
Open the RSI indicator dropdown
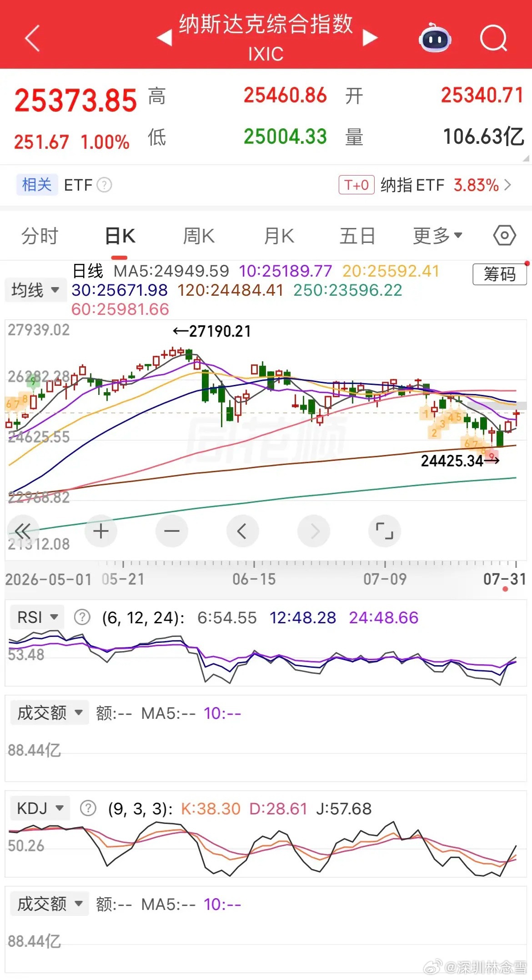[x=37, y=617]
